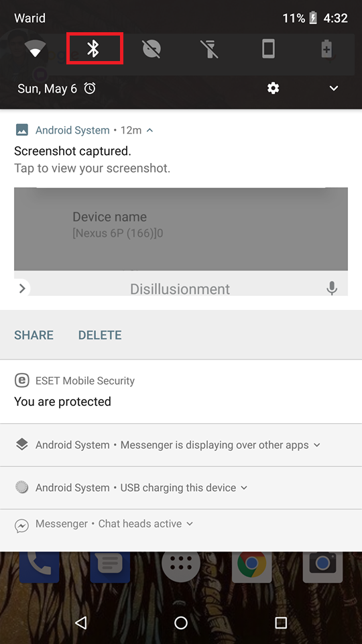Collapse the screenshot notification caret

pyautogui.click(x=149, y=130)
